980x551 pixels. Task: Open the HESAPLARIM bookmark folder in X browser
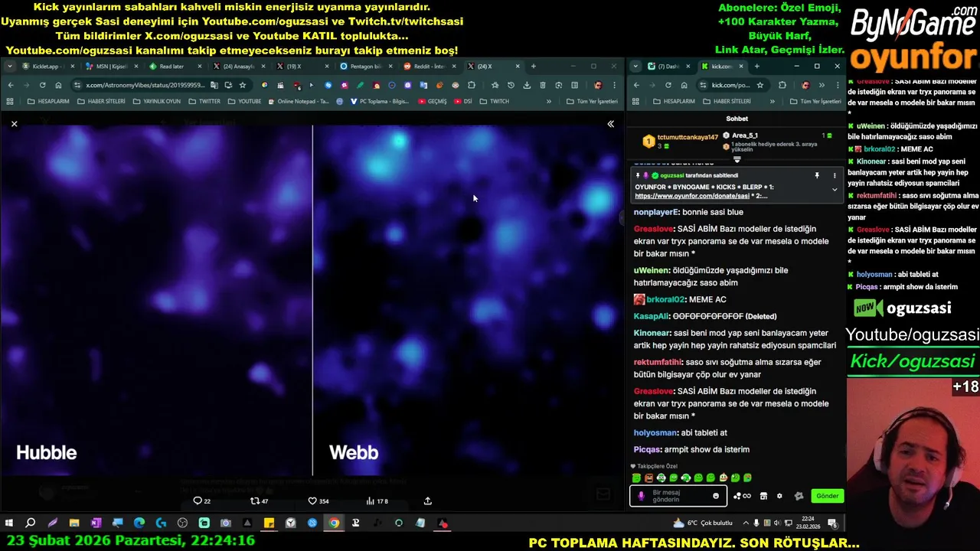coord(49,101)
